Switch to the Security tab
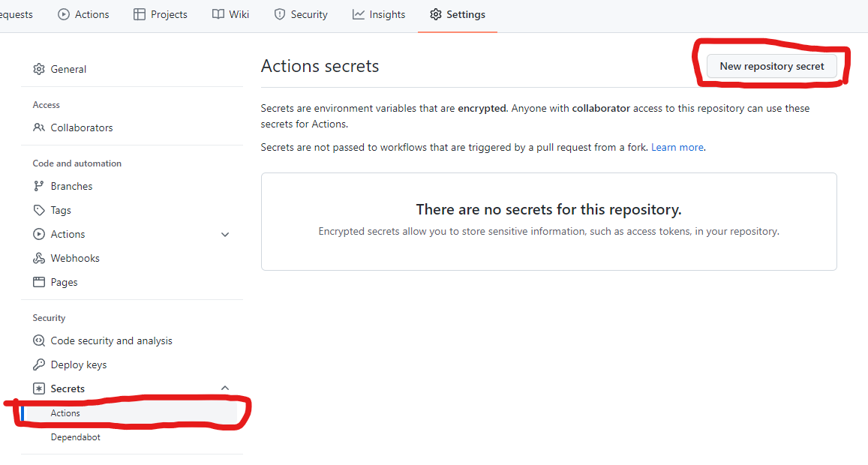The height and width of the screenshot is (465, 868). (301, 14)
